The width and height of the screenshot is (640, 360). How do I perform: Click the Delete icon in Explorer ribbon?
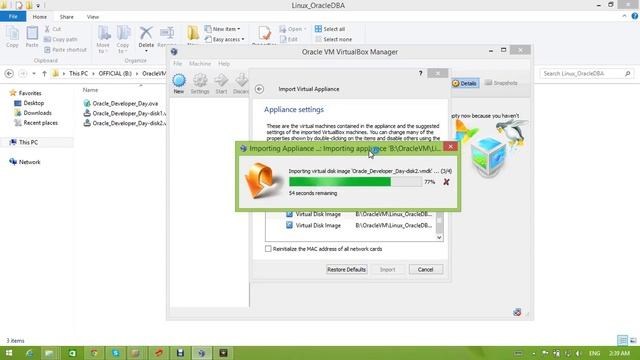[x=146, y=33]
